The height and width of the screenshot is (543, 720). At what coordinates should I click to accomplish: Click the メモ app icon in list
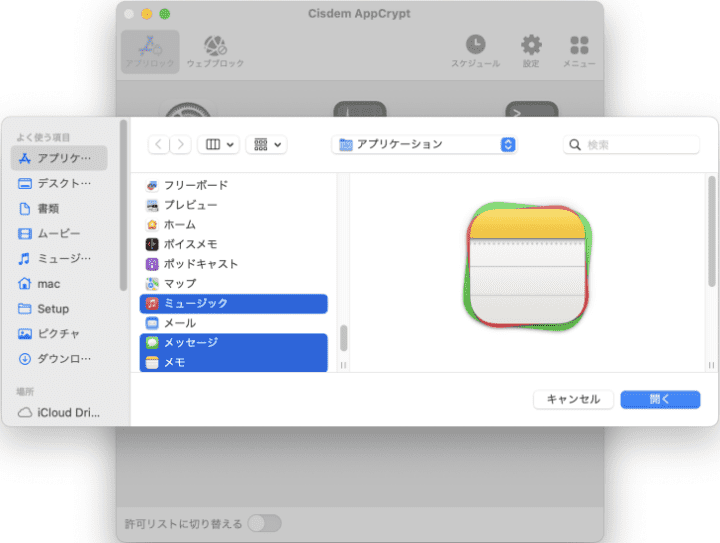point(152,363)
